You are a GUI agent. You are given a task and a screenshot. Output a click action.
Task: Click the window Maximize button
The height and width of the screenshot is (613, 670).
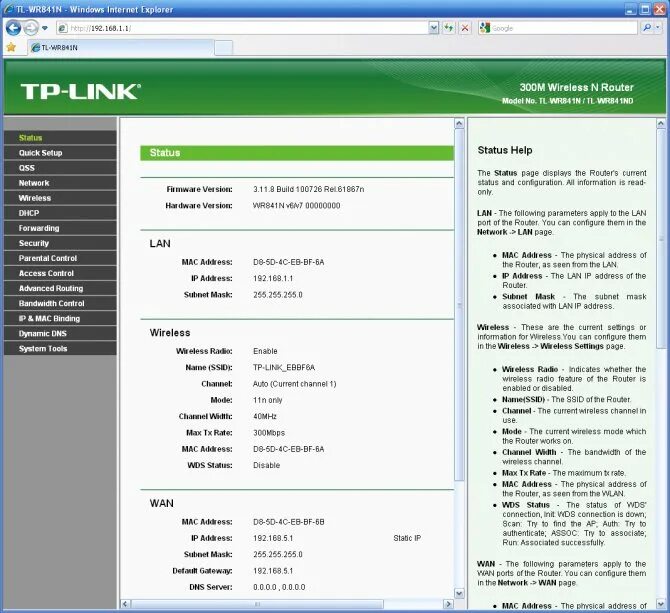[645, 9]
